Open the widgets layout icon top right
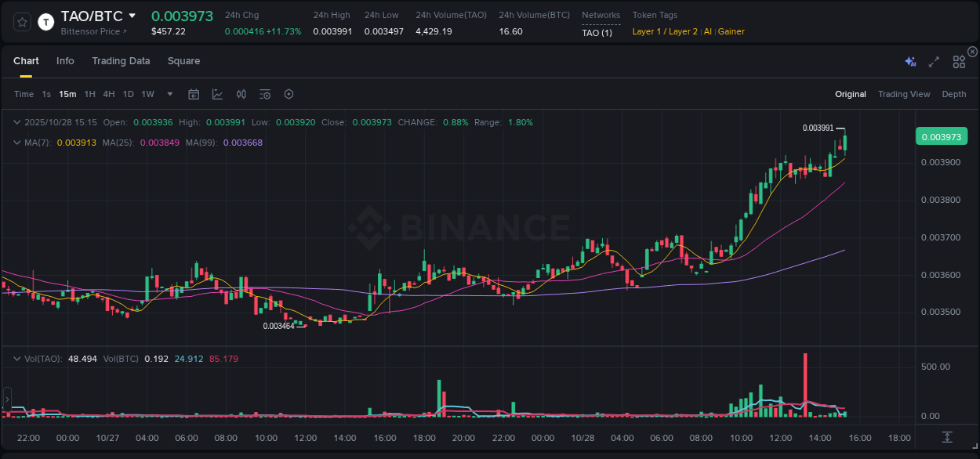Viewport: 980px width, 459px height. tap(958, 62)
